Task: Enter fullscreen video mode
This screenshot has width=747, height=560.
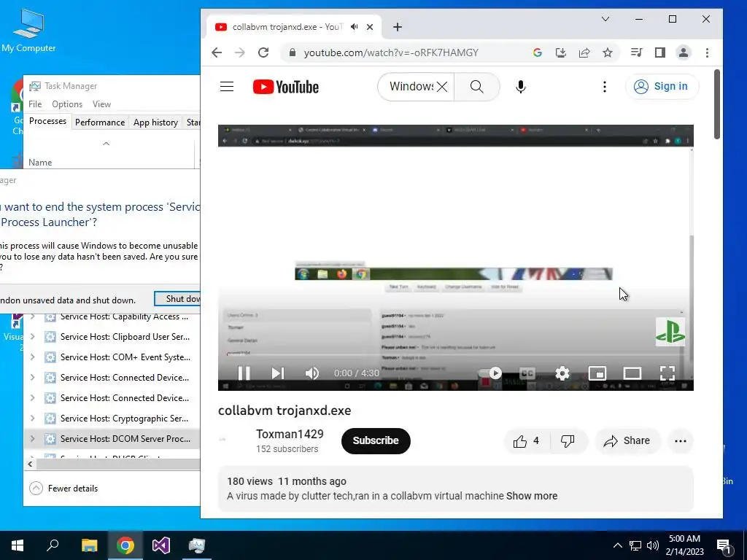Action: pyautogui.click(x=667, y=373)
